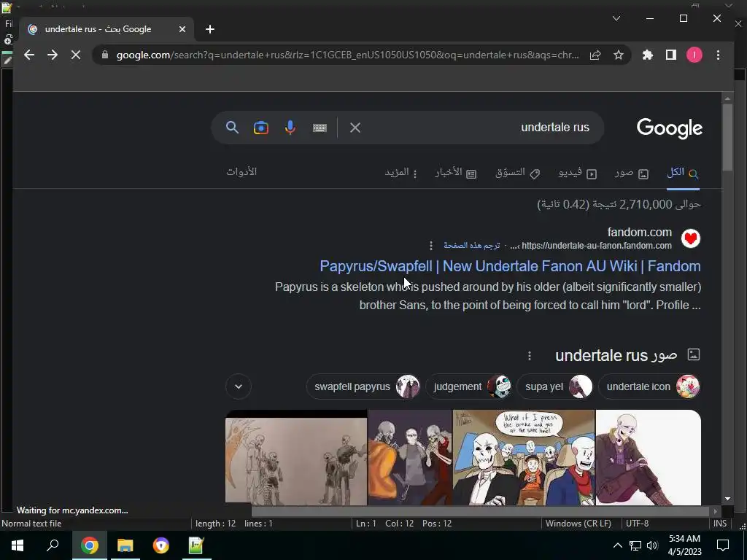
Task: Click the volume speaker tray icon
Action: 651,545
